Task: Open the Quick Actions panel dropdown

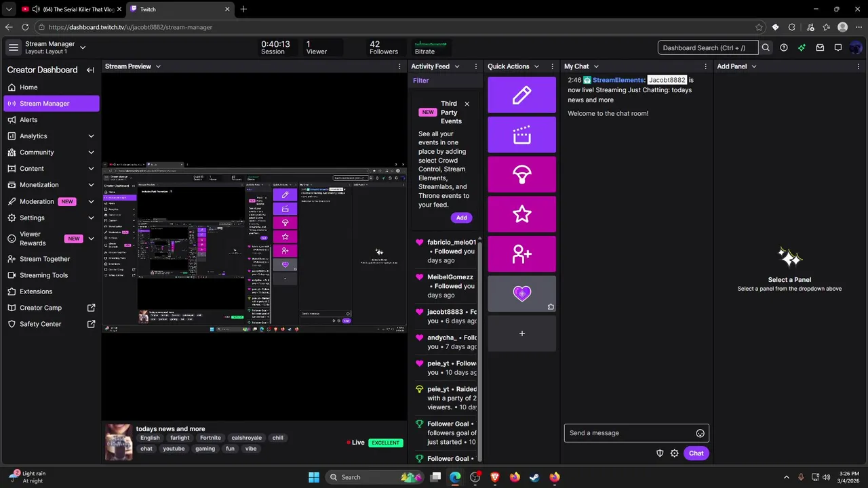Action: 536,66
